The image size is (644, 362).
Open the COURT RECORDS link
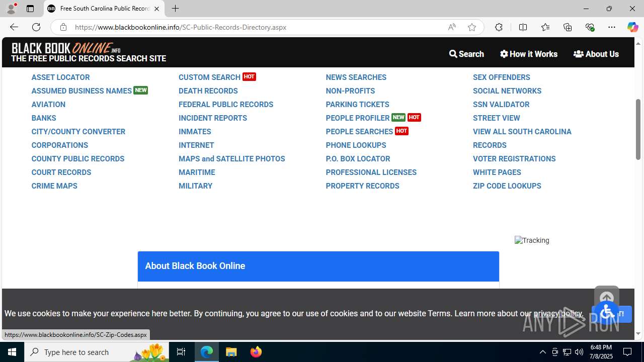[61, 172]
